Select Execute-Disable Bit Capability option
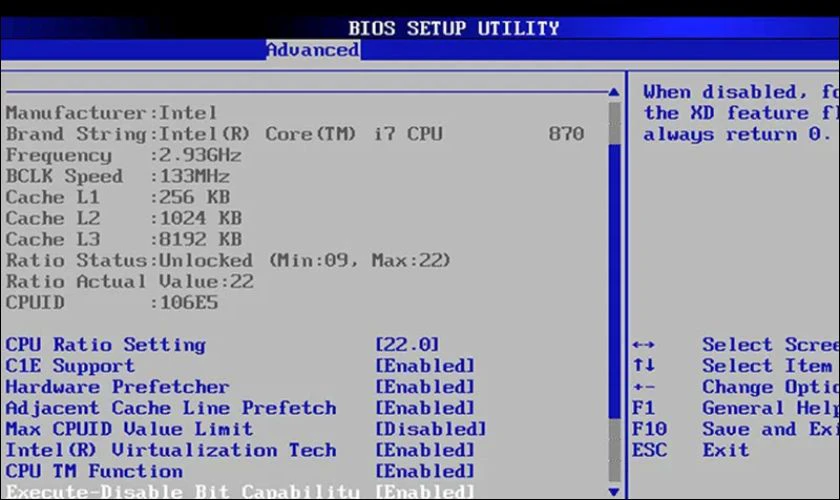This screenshot has width=840, height=500. point(183,491)
